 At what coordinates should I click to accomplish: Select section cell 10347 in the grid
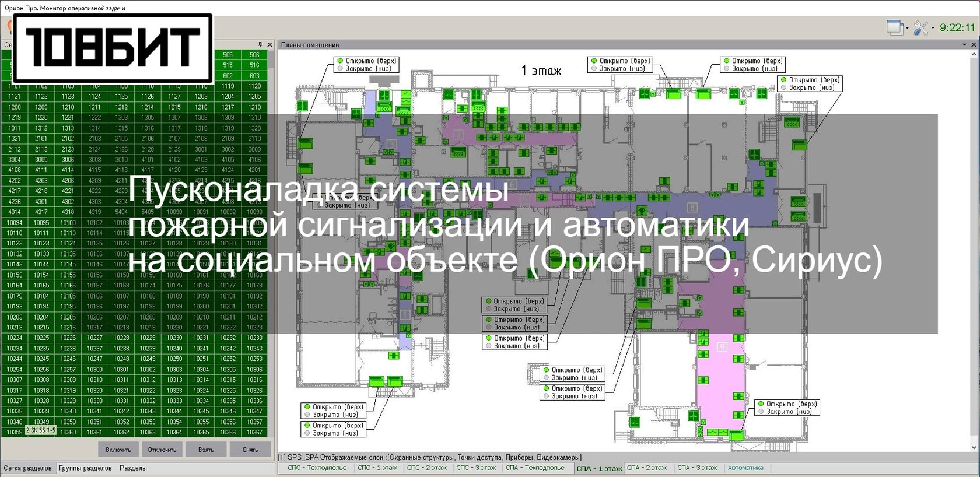(x=254, y=412)
